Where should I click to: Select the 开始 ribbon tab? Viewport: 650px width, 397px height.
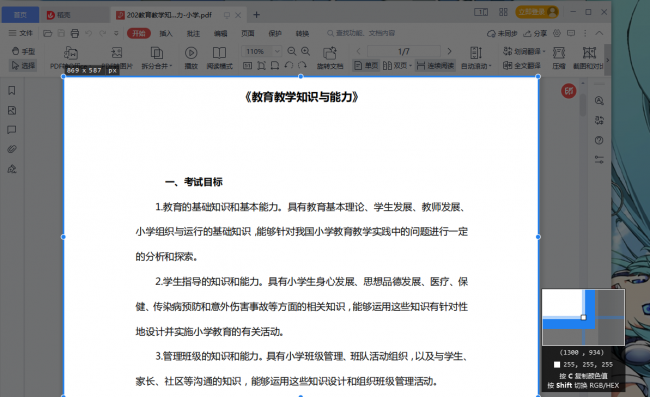138,33
